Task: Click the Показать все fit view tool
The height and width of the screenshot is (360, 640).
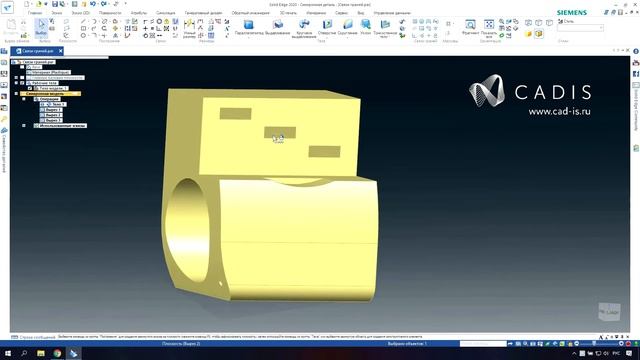Action: (x=489, y=28)
